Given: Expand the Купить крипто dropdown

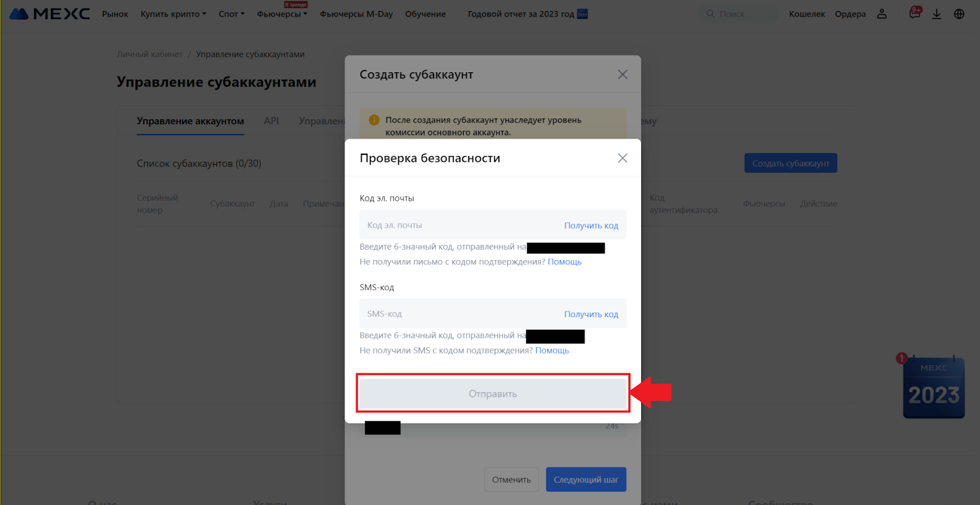Looking at the screenshot, I should [173, 14].
